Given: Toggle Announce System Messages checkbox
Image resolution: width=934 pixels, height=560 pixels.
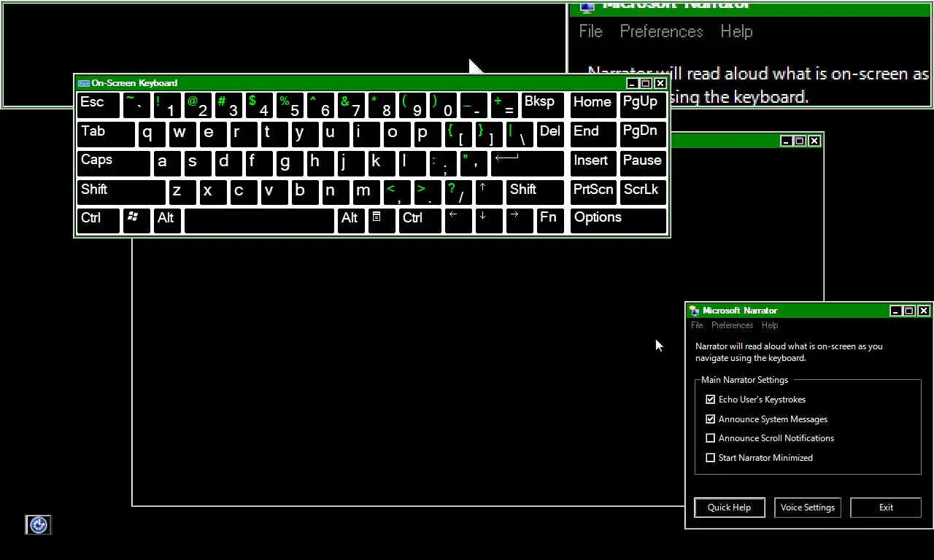Looking at the screenshot, I should tap(710, 419).
